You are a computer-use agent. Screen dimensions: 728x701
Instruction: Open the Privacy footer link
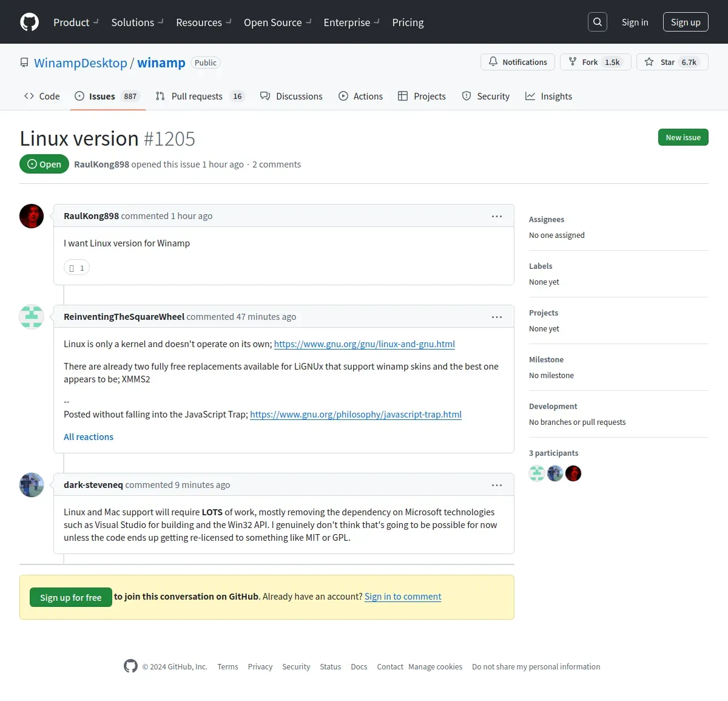(x=260, y=666)
